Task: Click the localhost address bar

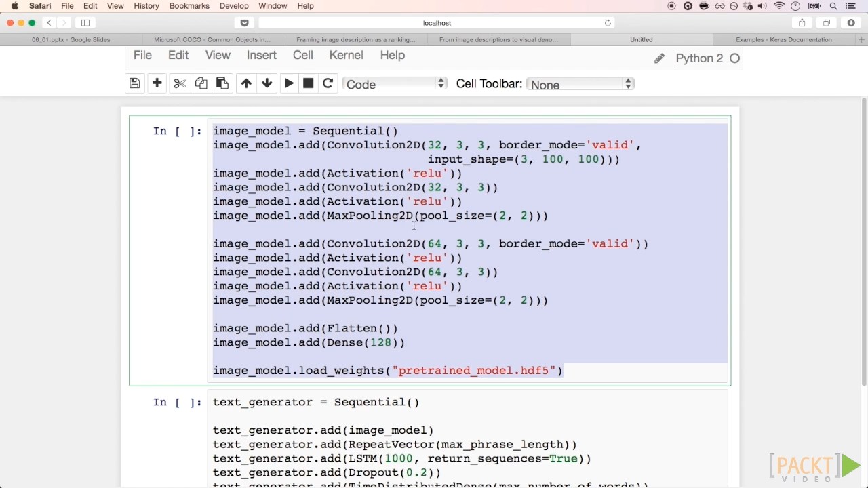Action: pos(437,23)
